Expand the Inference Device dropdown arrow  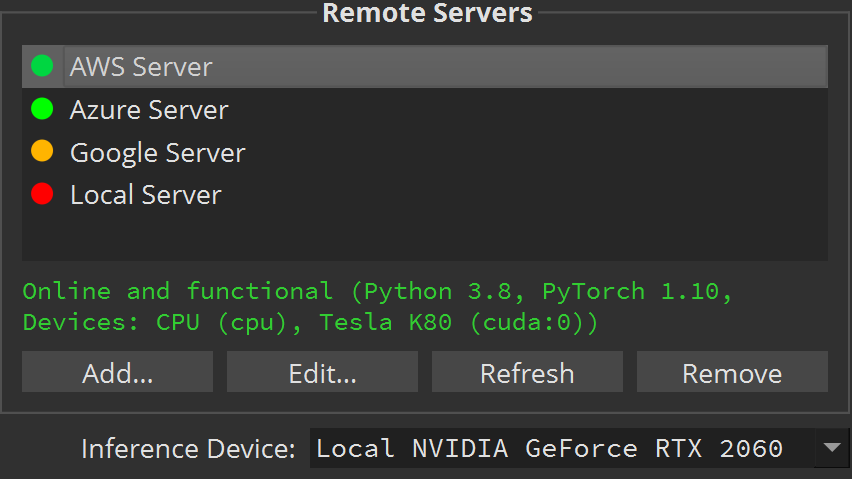(832, 448)
